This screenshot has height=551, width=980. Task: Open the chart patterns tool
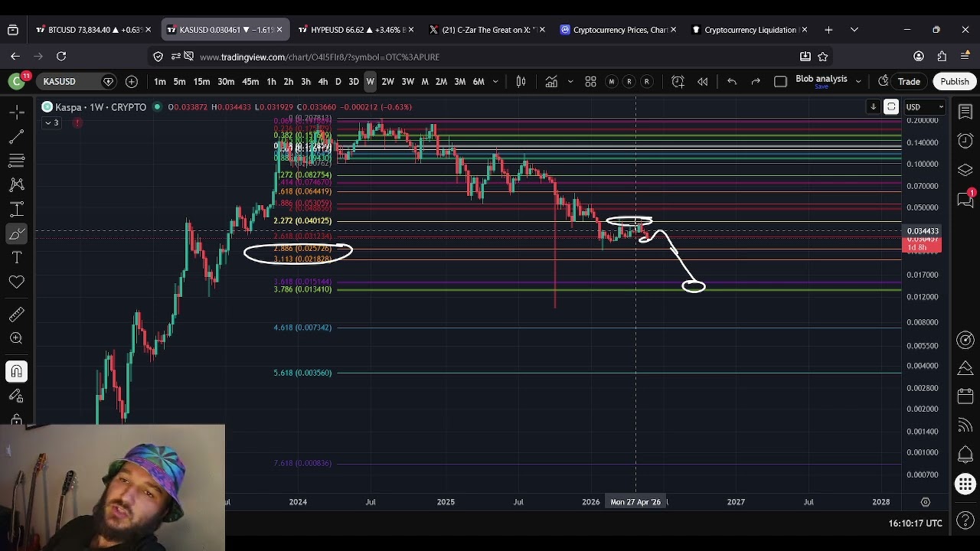16,184
